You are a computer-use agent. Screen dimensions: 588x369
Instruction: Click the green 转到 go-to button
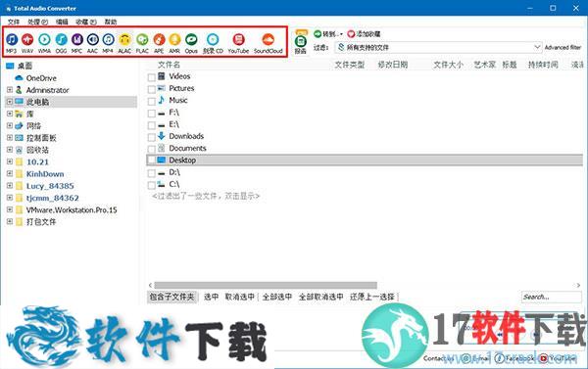click(328, 34)
